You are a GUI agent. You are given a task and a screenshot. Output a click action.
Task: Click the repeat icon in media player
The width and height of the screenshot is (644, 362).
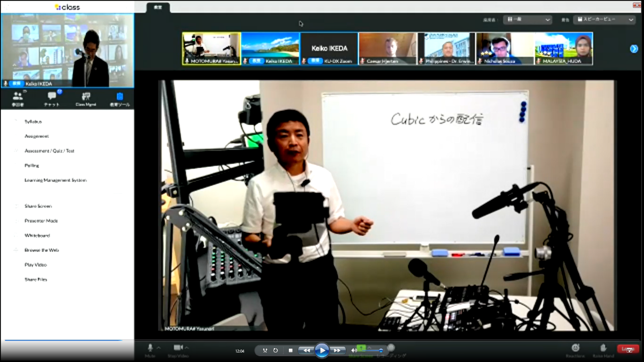point(275,351)
